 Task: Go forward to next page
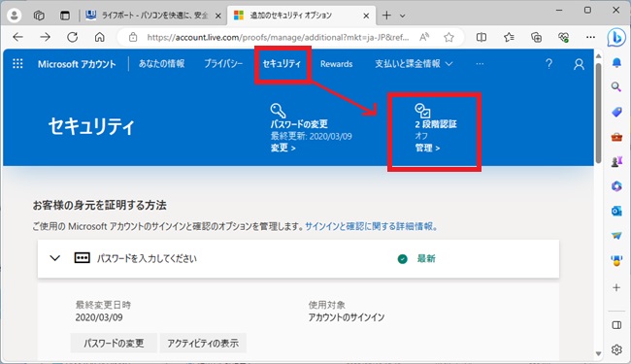tap(45, 37)
